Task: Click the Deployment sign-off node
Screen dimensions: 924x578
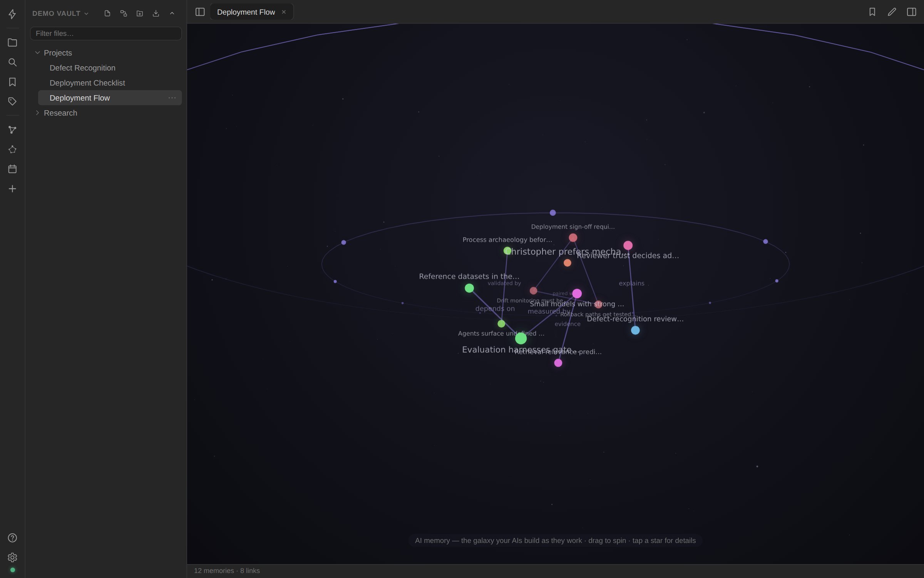Action: tap(573, 238)
